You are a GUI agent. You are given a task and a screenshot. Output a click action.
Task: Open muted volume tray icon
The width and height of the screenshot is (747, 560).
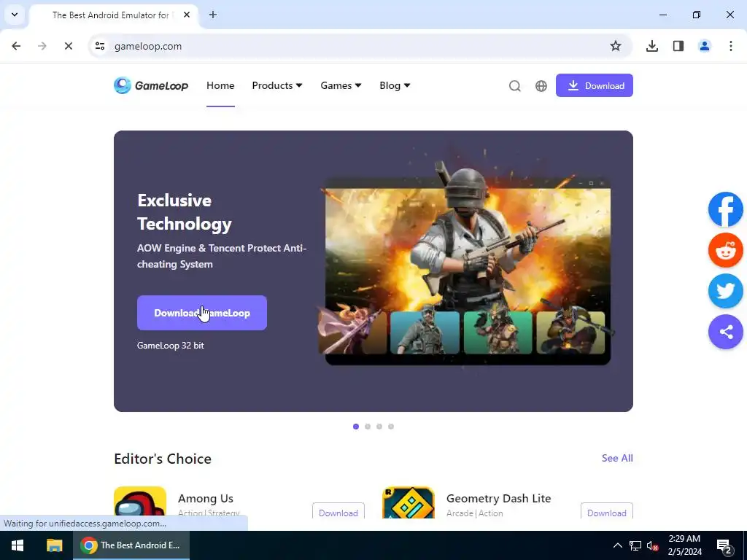click(653, 545)
